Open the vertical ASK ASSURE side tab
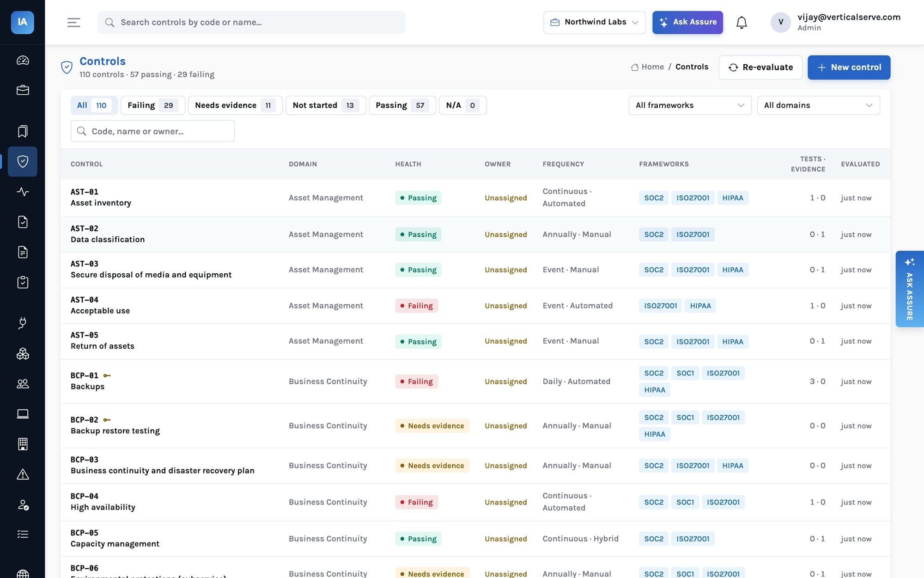 (909, 289)
